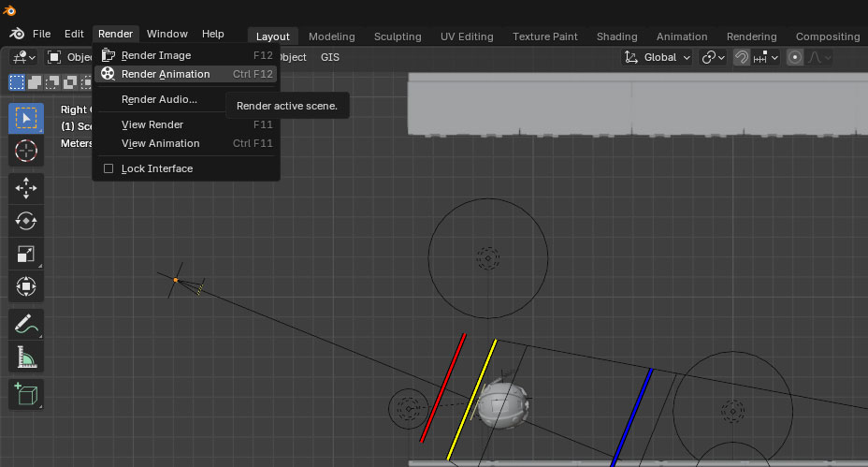Viewport: 868px width, 467px height.
Task: Select the yellow line object
Action: [471, 400]
